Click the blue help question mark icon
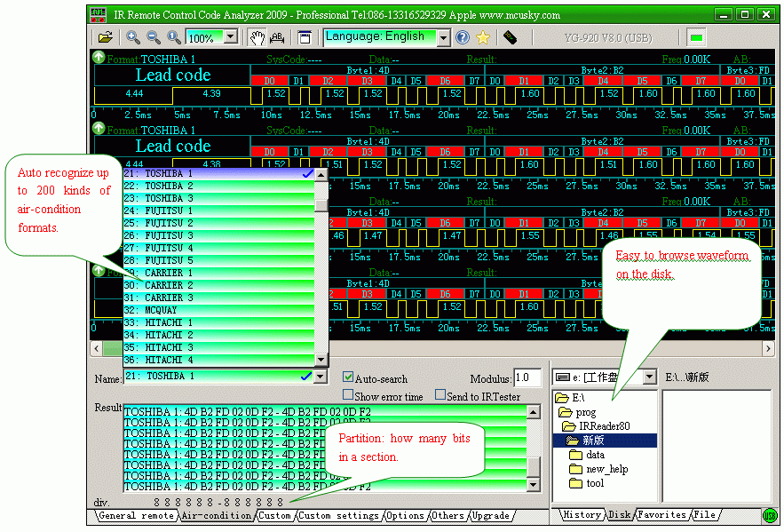 (x=463, y=37)
